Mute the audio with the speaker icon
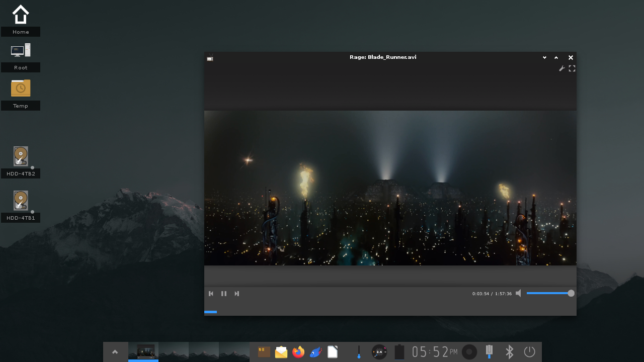 [x=518, y=293]
